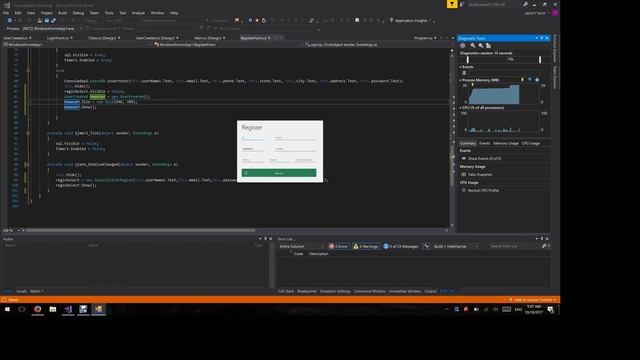Open the Entire Solution scope dropdown
The width and height of the screenshot is (640, 360).
click(301, 246)
